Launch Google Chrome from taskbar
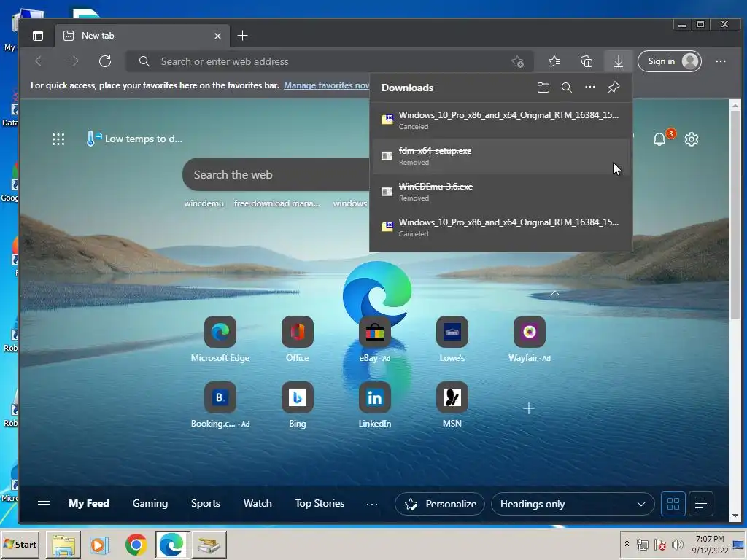The width and height of the screenshot is (747, 560). click(136, 544)
